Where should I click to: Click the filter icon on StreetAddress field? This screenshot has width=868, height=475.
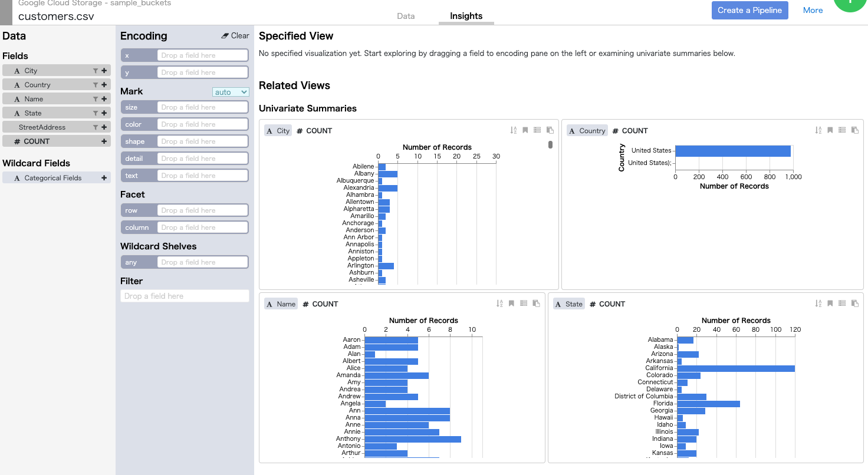click(96, 127)
